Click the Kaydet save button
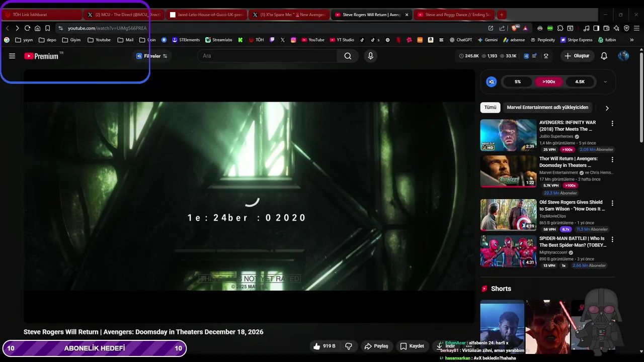Image resolution: width=644 pixels, height=362 pixels. [412, 346]
